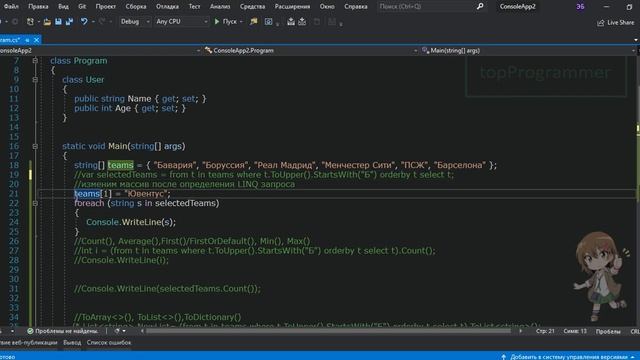
Task: Click the Redo arrow icon
Action: [102, 22]
